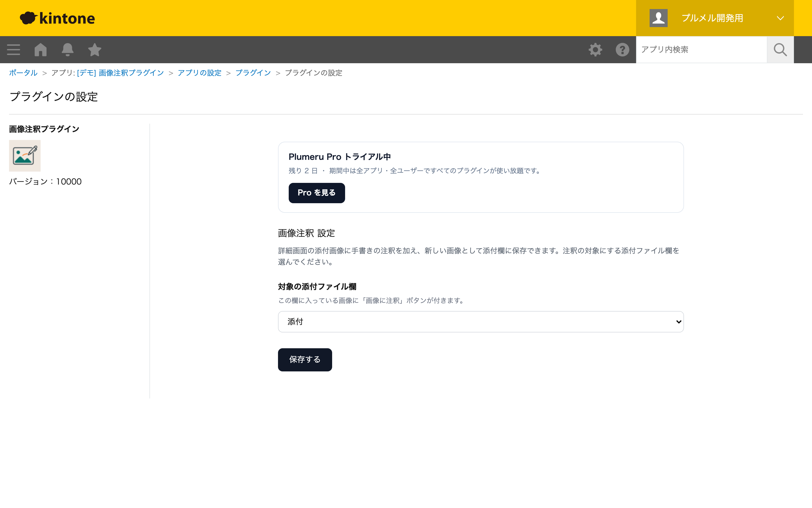Click the プラグインの設定 page heading
812x508 pixels.
pyautogui.click(x=54, y=97)
